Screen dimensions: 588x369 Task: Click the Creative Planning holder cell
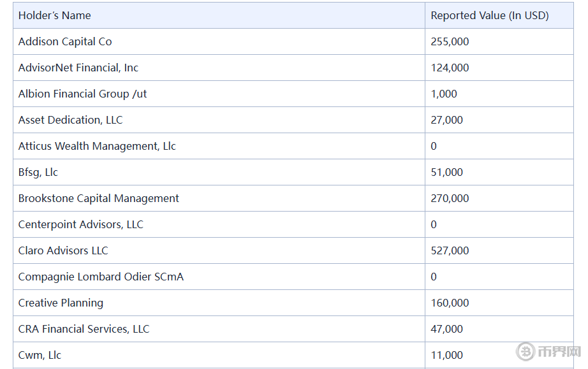[61, 303]
